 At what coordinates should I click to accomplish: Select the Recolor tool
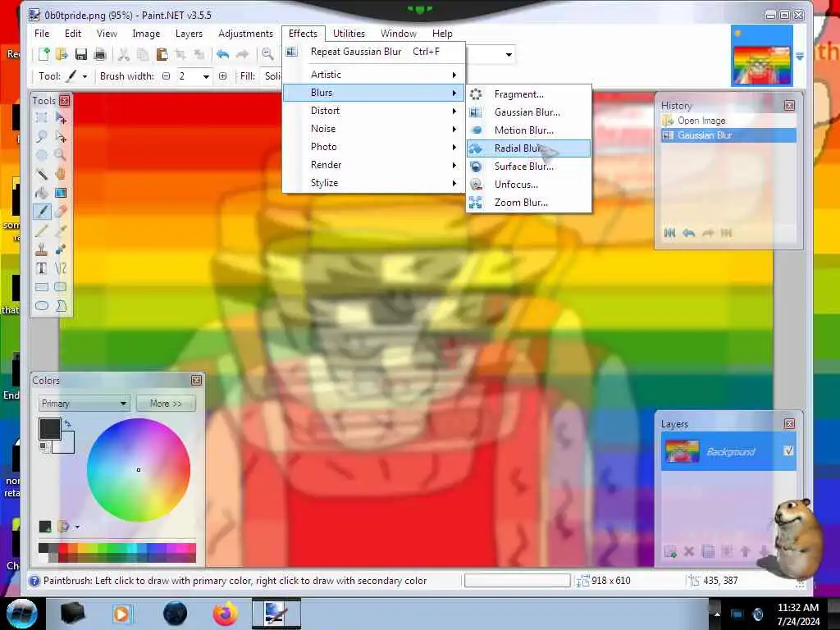pyautogui.click(x=61, y=249)
